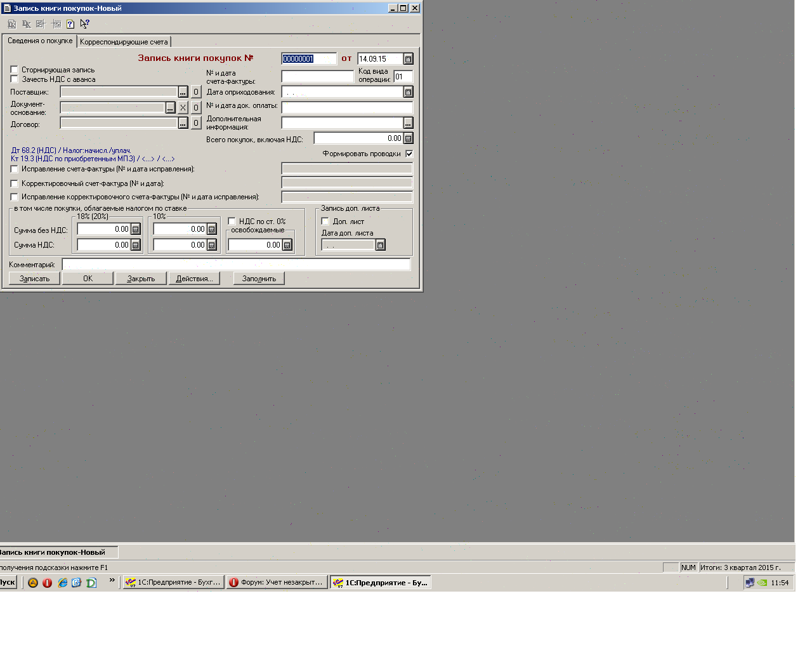Confirm the record with OK
The width and height of the screenshot is (812, 650).
coord(88,279)
